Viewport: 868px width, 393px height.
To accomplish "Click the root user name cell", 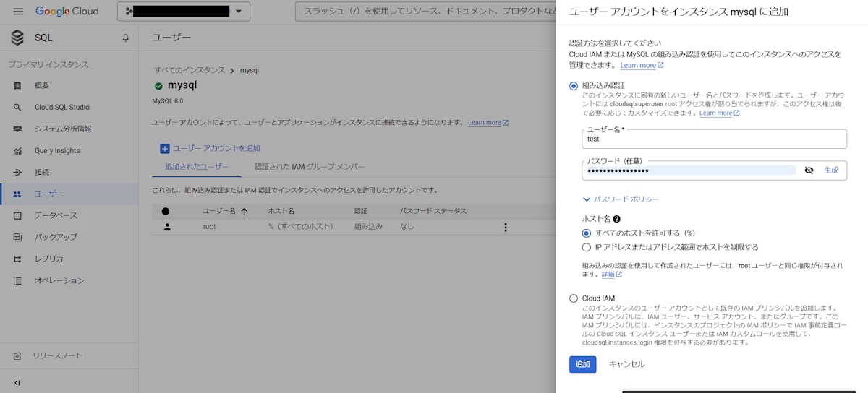I will coord(209,227).
